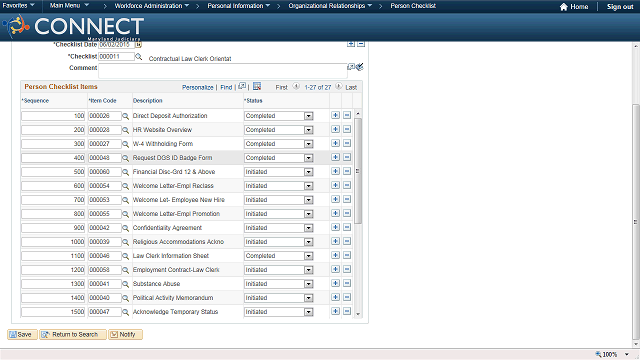The image size is (640, 360).
Task: Sort grid by Status column header
Action: (253, 101)
